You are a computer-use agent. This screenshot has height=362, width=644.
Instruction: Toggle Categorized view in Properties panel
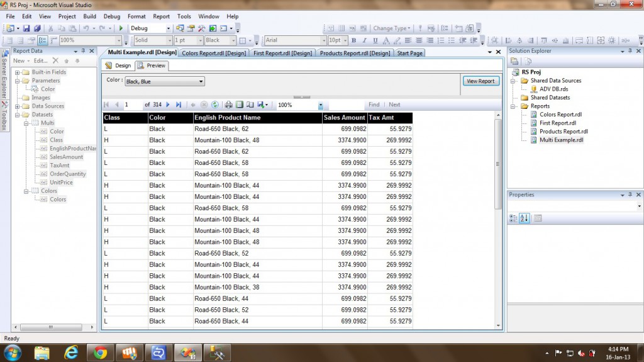[x=513, y=218]
